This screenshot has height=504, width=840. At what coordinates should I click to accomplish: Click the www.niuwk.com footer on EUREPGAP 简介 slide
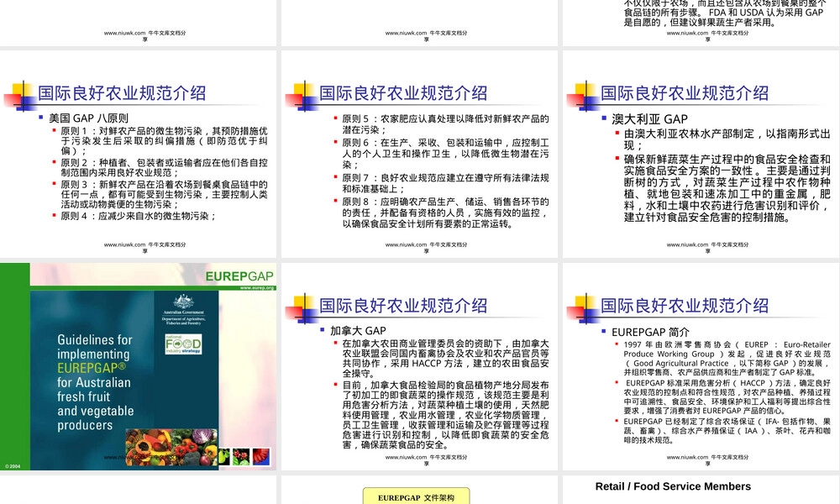707,459
